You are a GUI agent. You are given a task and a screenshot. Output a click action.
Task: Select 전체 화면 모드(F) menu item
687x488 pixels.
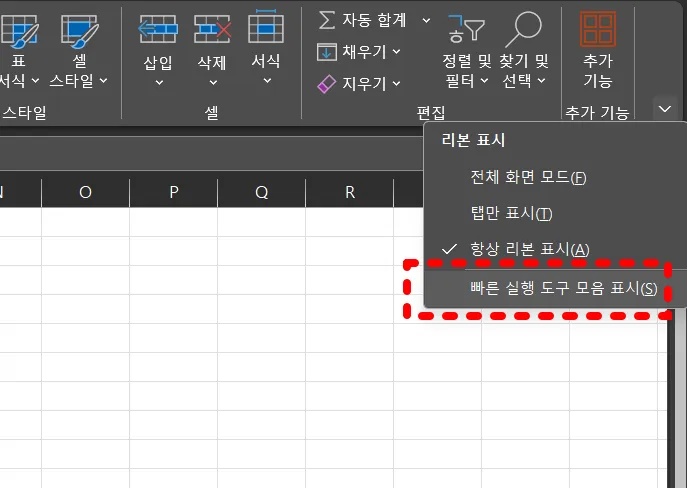(x=555, y=177)
